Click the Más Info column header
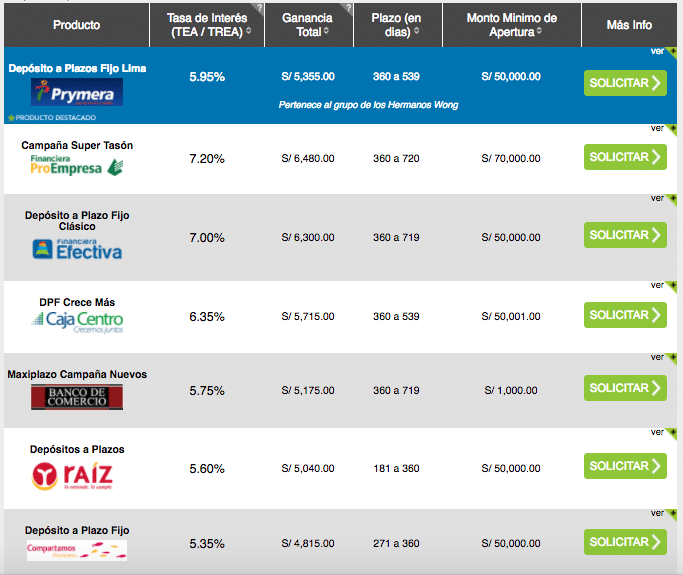Viewport: 683px width, 575px height. click(629, 25)
